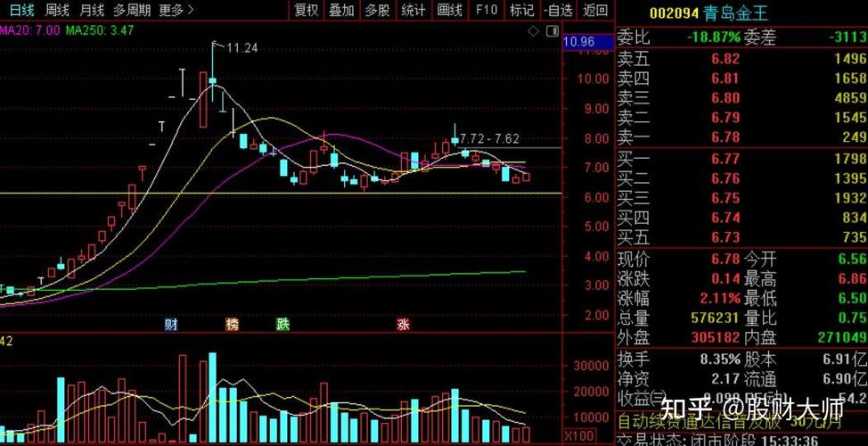Click the X100 volume unit label
Screen dimensions: 868x446
point(580,435)
